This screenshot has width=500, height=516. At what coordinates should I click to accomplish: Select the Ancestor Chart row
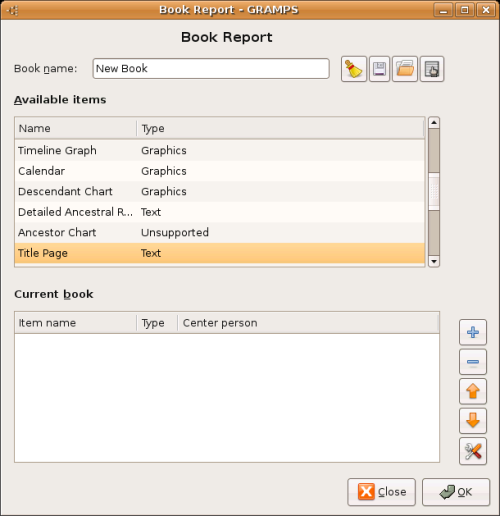tap(220, 232)
